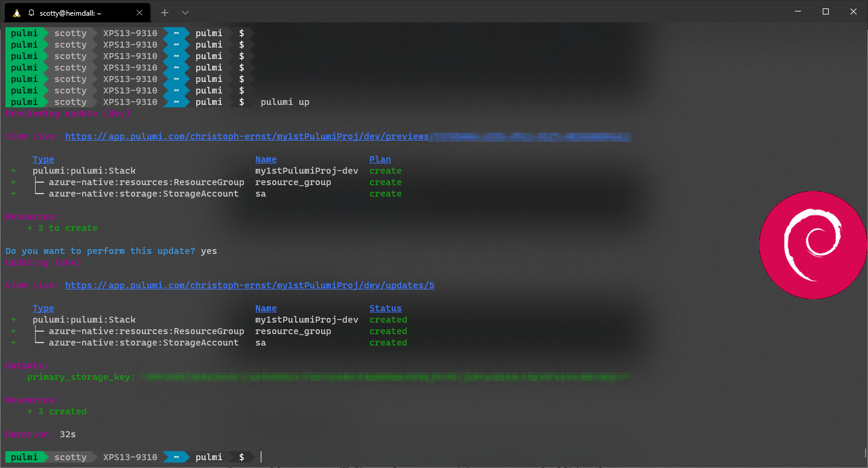Click ResourceGroup row with 'create' plan
The height and width of the screenshot is (468, 868).
point(206,182)
